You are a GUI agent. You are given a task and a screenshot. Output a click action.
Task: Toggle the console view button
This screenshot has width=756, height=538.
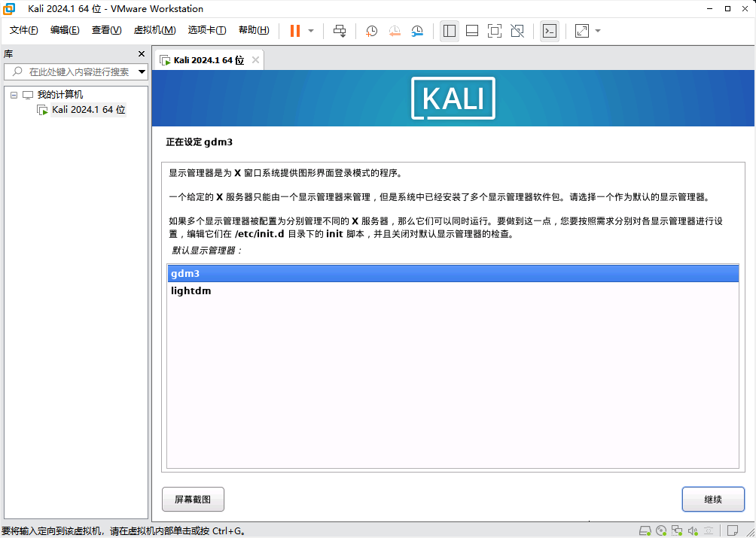(550, 31)
